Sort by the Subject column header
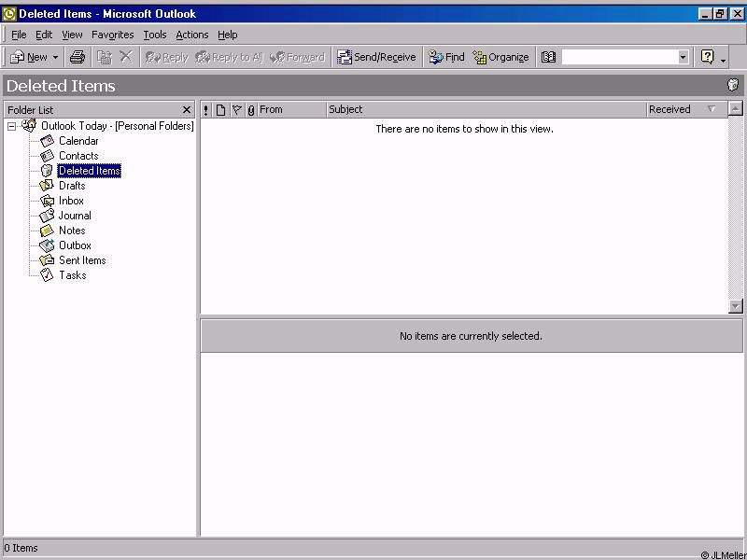The width and height of the screenshot is (747, 560). click(x=486, y=110)
